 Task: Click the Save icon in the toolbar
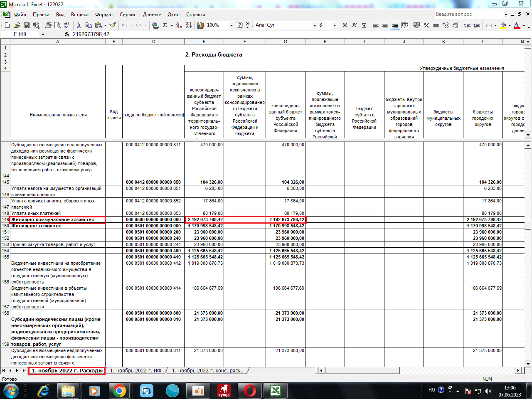(x=27, y=25)
